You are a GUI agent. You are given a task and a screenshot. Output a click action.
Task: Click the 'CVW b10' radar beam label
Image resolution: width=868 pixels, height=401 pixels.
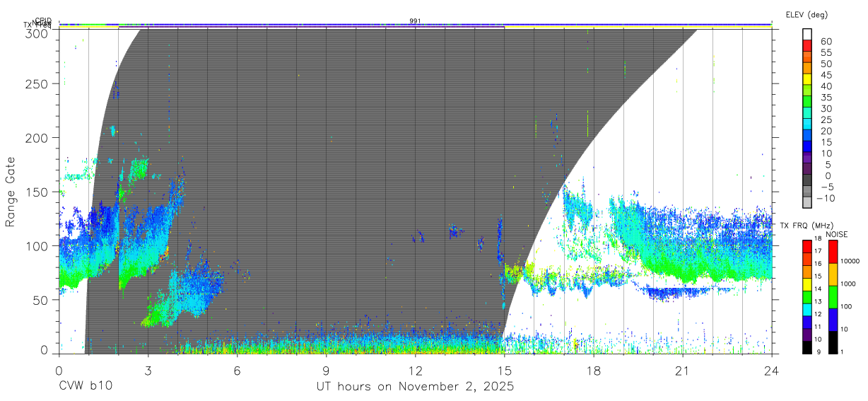86,387
